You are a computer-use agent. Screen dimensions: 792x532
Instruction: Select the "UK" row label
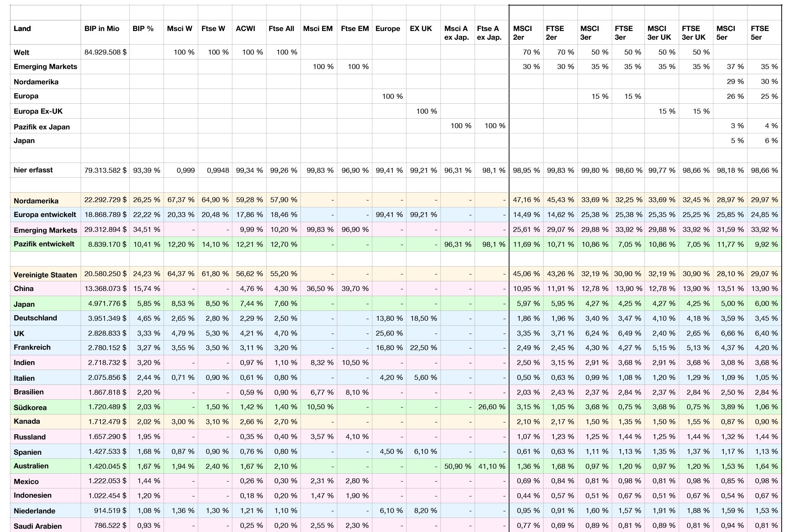pos(19,334)
